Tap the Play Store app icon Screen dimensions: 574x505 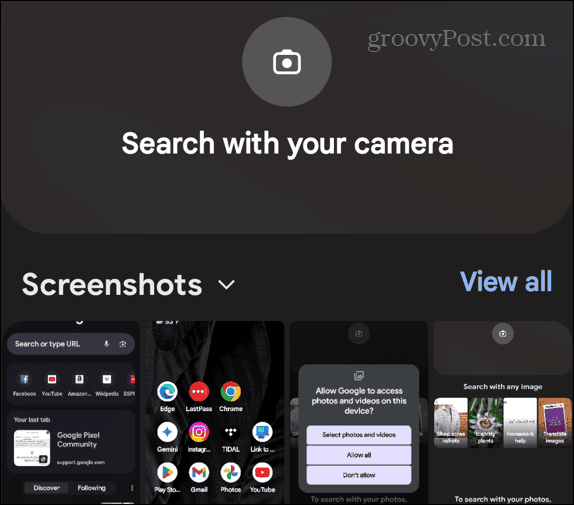(x=167, y=472)
